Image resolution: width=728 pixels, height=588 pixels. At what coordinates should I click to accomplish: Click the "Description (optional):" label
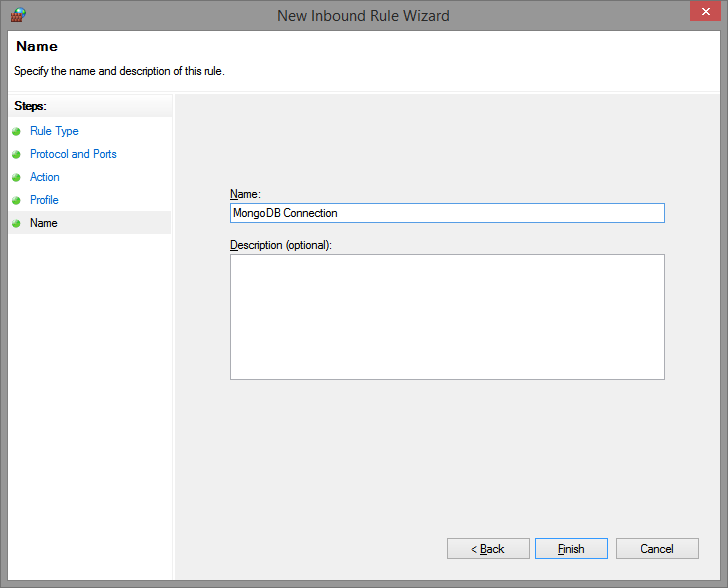tap(281, 245)
